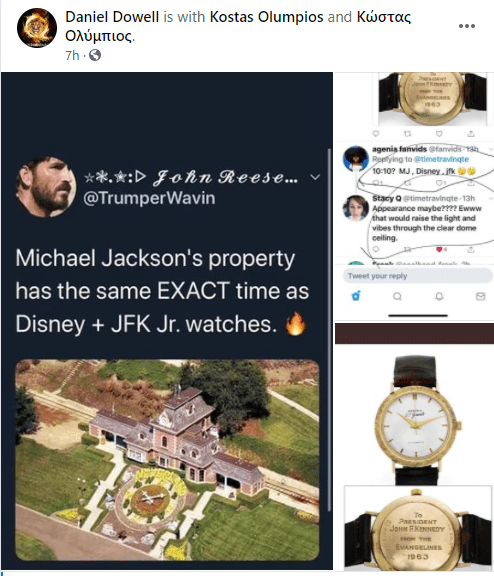Image resolution: width=494 pixels, height=576 pixels.
Task: Open the Twitter notifications bell icon
Action: click(x=439, y=296)
